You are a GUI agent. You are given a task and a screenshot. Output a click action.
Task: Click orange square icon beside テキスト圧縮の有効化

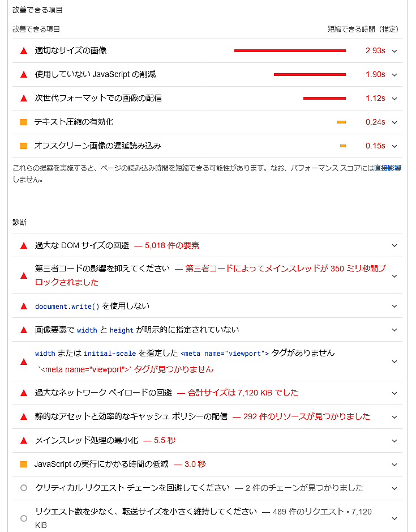tap(24, 122)
